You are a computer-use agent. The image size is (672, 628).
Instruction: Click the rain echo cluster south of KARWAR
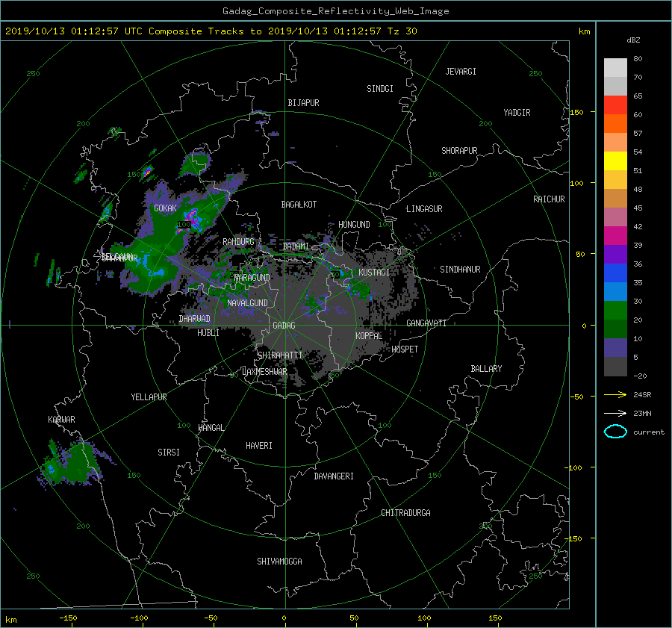[x=71, y=464]
